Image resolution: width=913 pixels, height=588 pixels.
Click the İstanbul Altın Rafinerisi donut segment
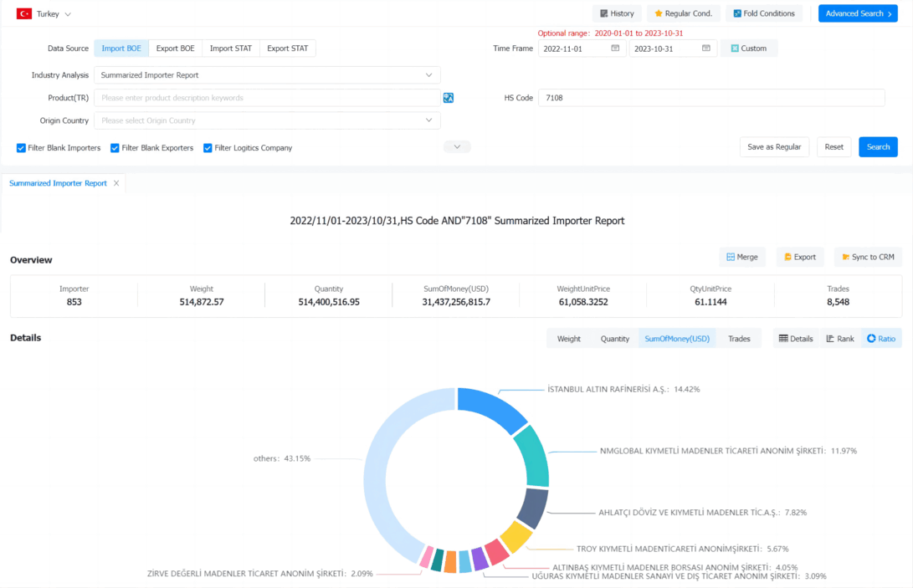491,406
